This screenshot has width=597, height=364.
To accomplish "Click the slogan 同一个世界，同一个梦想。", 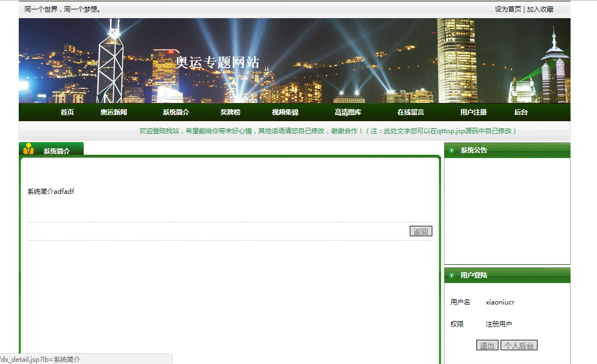I will [62, 9].
